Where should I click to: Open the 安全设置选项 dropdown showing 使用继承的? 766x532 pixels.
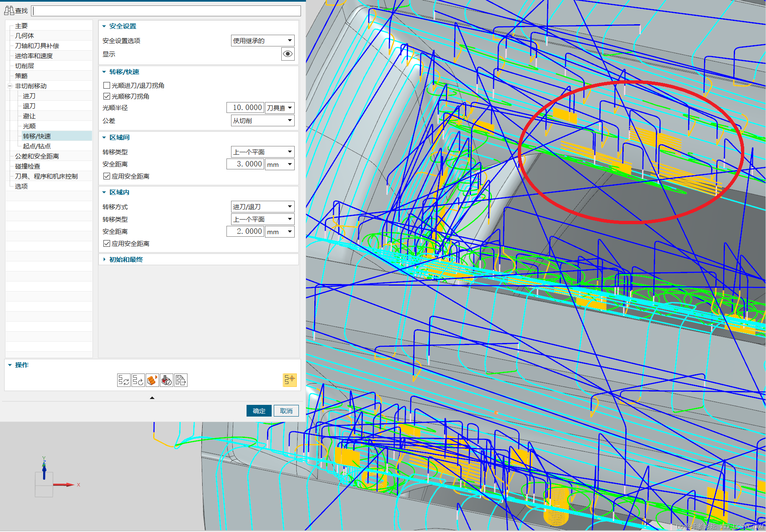click(x=263, y=41)
